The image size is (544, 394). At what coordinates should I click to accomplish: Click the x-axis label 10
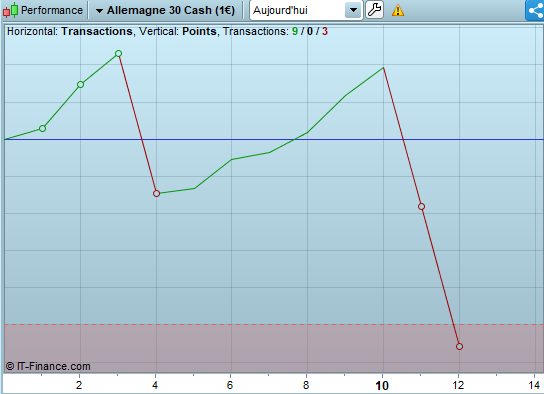382,386
